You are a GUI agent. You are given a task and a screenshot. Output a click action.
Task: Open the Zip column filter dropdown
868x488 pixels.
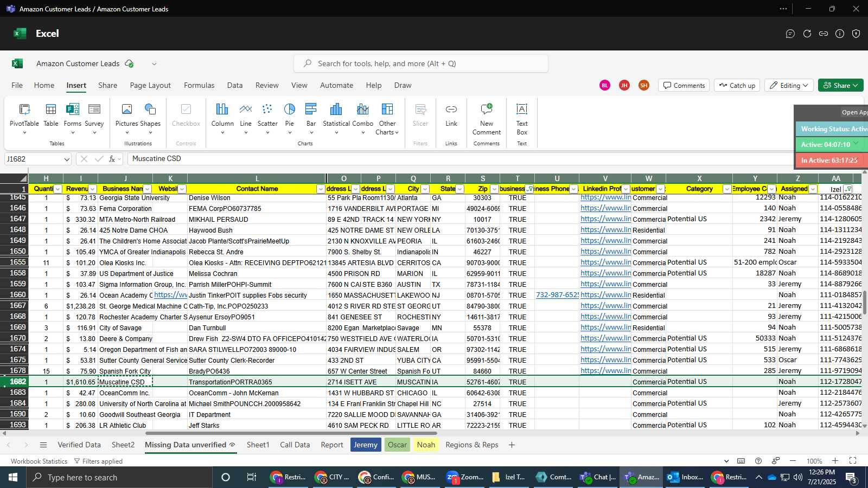[x=494, y=189]
